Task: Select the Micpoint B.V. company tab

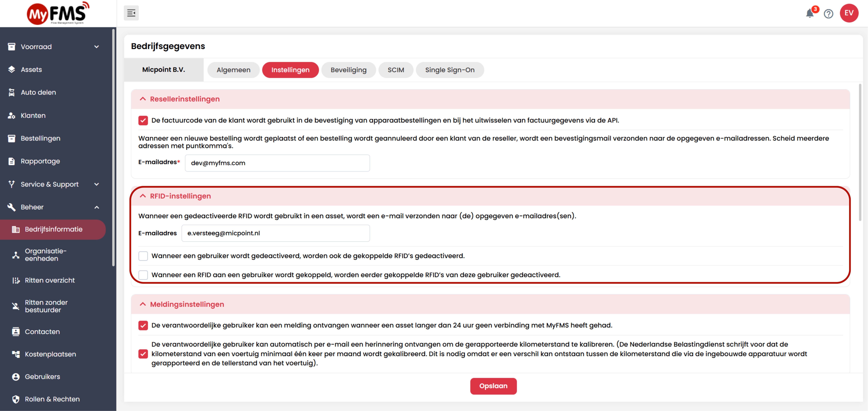Action: [x=164, y=70]
